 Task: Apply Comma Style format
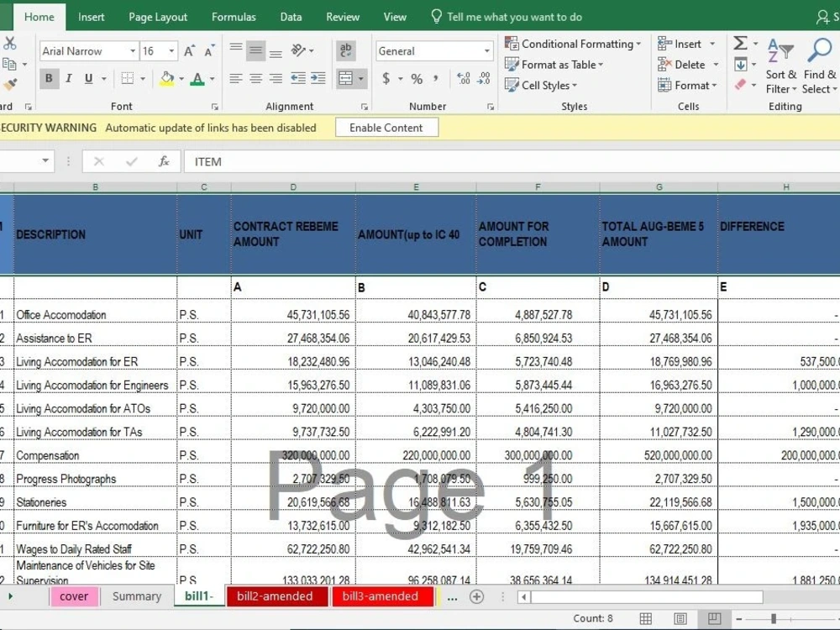click(436, 79)
